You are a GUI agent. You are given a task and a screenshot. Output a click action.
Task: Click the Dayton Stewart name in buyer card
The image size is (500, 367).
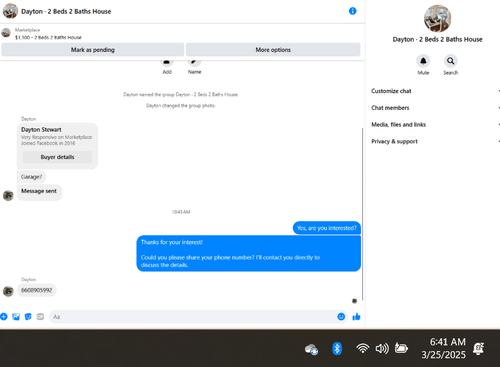(41, 129)
